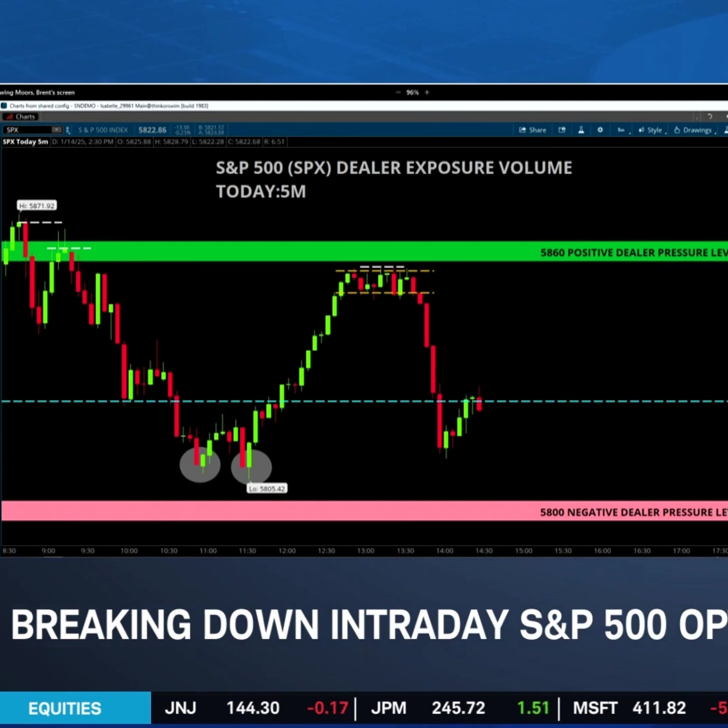Open the chart grid layout icon

click(562, 130)
